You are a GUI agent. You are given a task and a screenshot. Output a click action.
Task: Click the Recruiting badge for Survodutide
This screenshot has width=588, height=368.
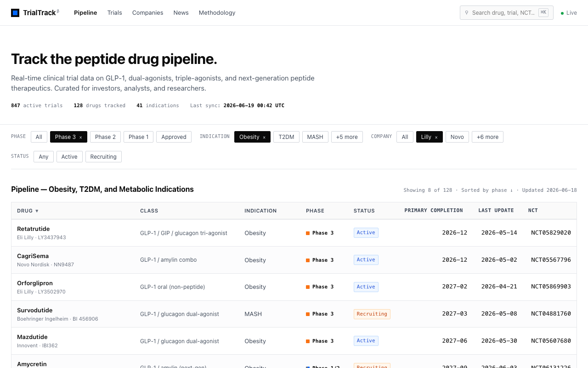[x=372, y=314]
